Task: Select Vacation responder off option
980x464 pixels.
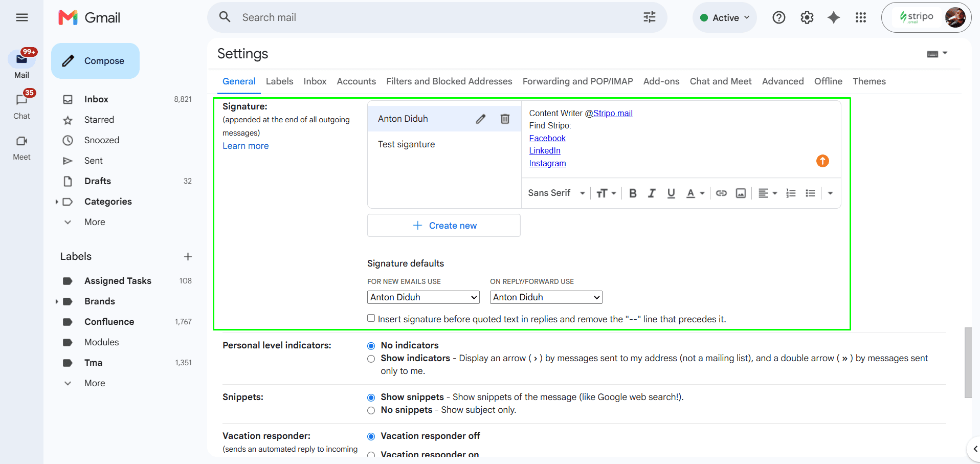Action: tap(371, 436)
